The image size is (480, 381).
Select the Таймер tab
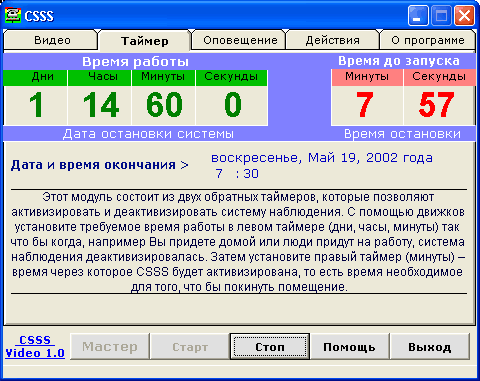coord(145,41)
